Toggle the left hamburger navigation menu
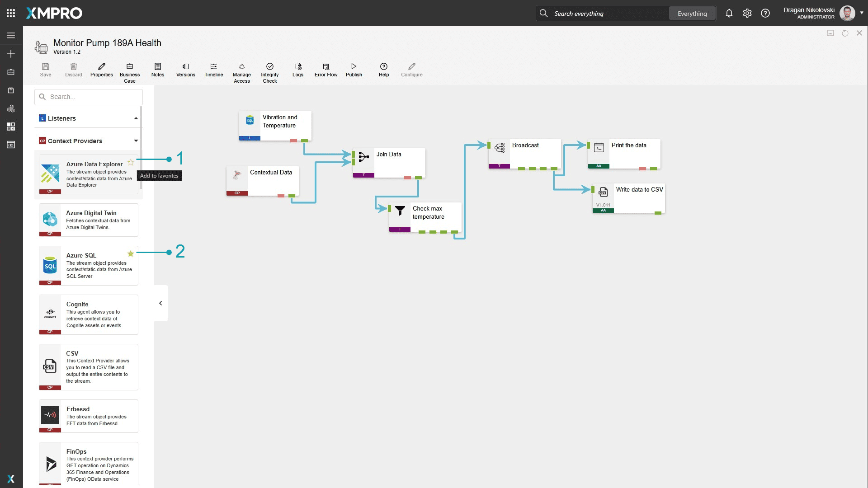Image resolution: width=868 pixels, height=488 pixels. (x=11, y=35)
